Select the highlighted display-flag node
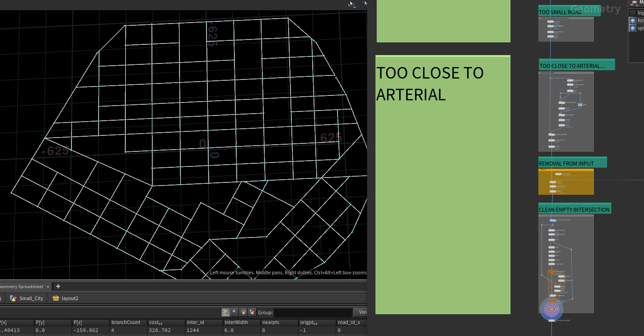 tap(552, 309)
